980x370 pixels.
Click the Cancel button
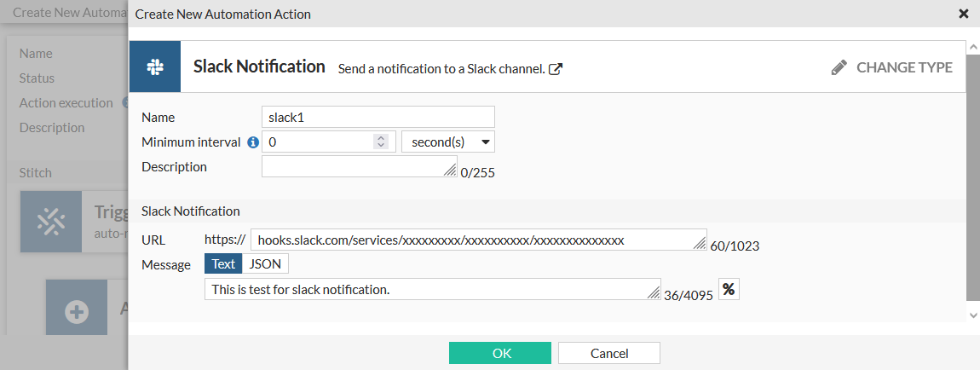(x=609, y=353)
